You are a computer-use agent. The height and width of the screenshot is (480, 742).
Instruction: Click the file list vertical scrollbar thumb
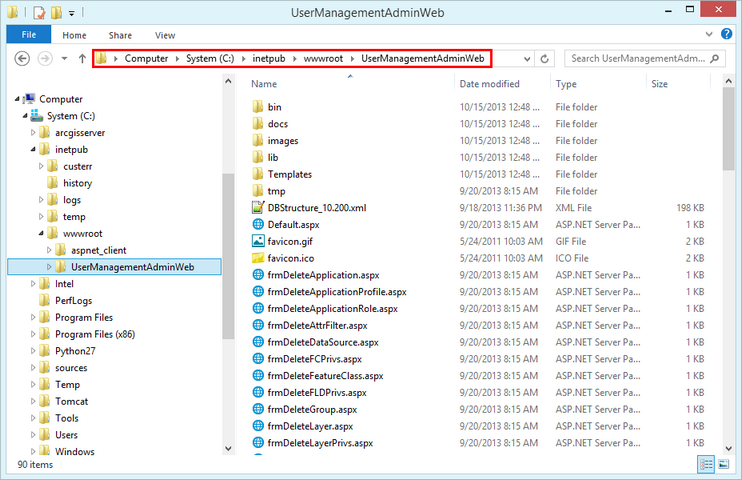click(728, 128)
